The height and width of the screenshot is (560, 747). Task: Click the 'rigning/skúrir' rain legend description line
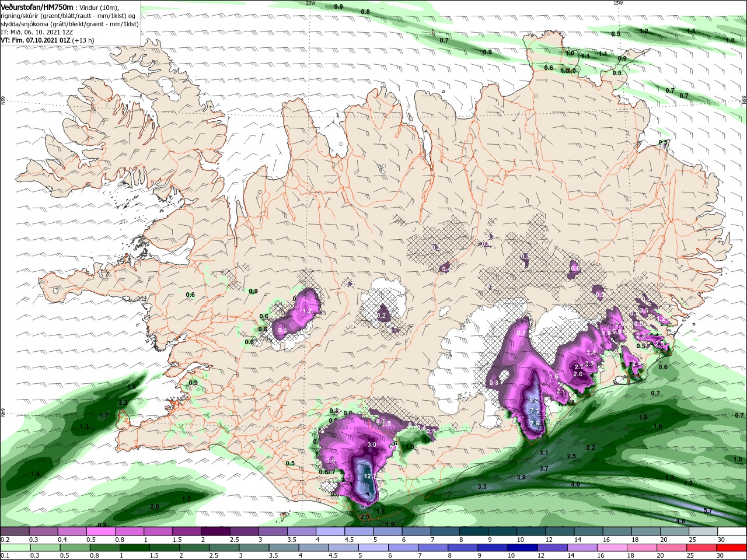(69, 16)
